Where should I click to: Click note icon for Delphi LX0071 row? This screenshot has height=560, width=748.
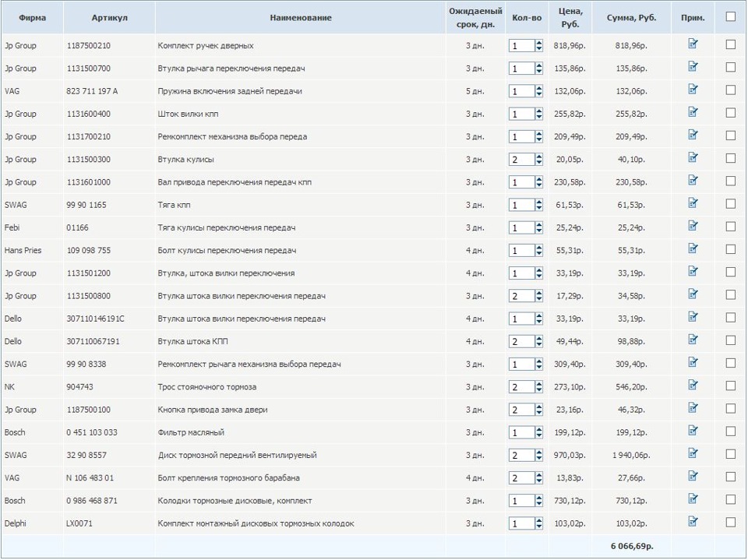coord(693,522)
